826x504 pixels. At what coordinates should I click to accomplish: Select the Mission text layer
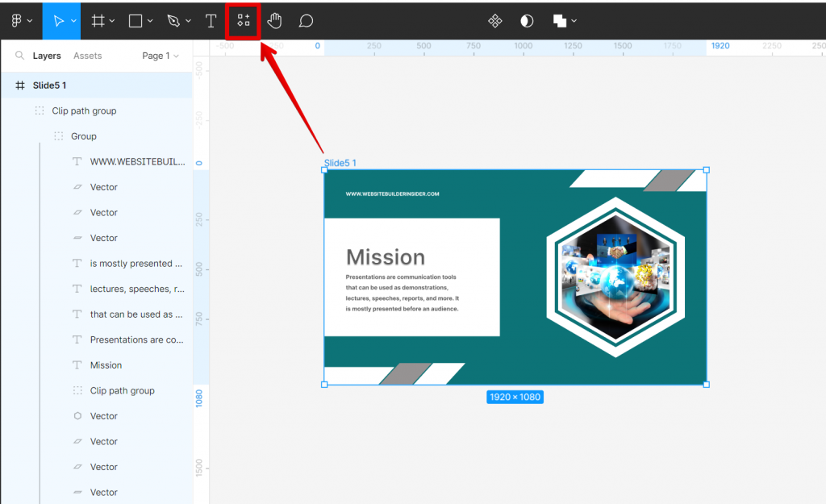point(105,364)
